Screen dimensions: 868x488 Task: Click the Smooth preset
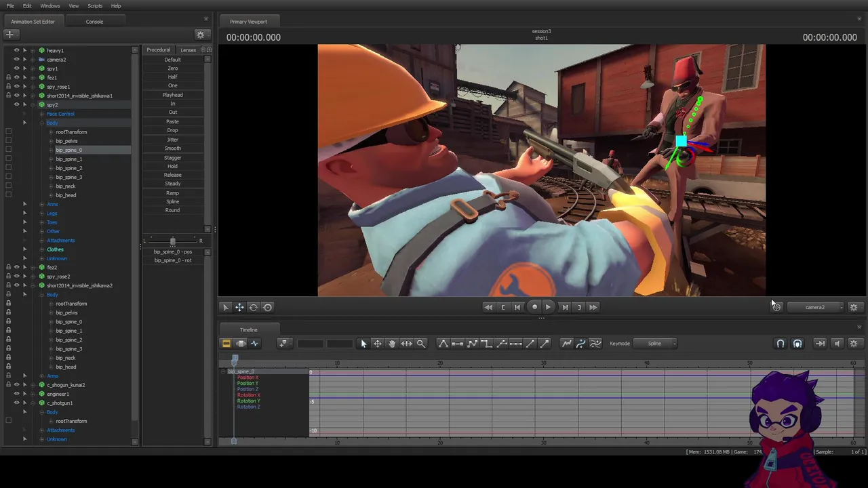[173, 148]
